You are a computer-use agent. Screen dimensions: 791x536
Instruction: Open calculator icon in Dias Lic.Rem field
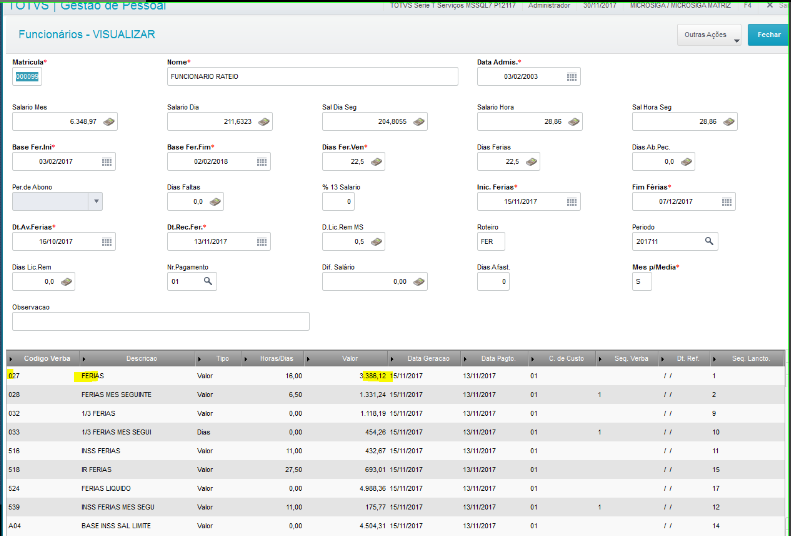point(66,282)
